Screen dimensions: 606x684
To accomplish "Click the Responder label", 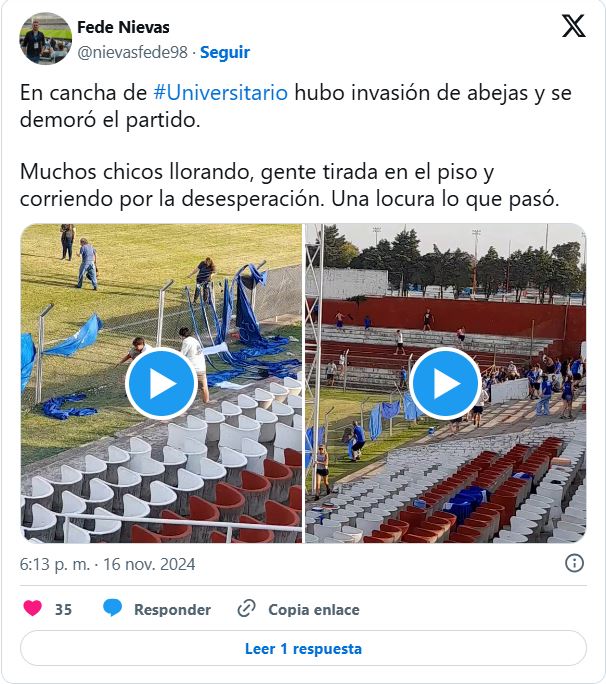I will (x=172, y=609).
